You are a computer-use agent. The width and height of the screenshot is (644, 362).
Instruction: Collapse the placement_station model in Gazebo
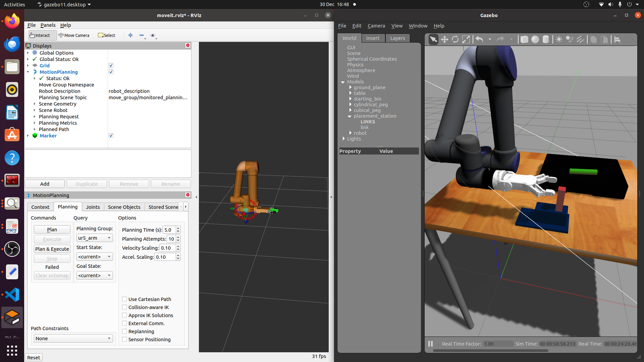pyautogui.click(x=350, y=116)
